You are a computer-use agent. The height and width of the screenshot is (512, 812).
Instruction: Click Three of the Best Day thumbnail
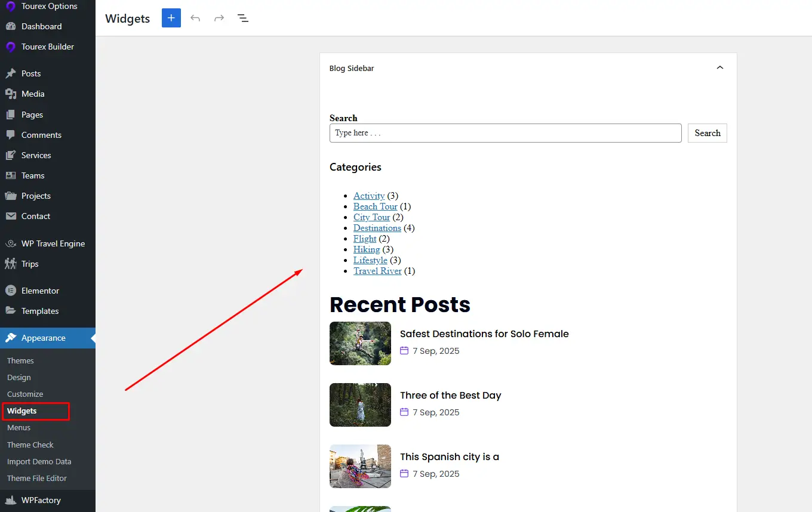pyautogui.click(x=360, y=405)
